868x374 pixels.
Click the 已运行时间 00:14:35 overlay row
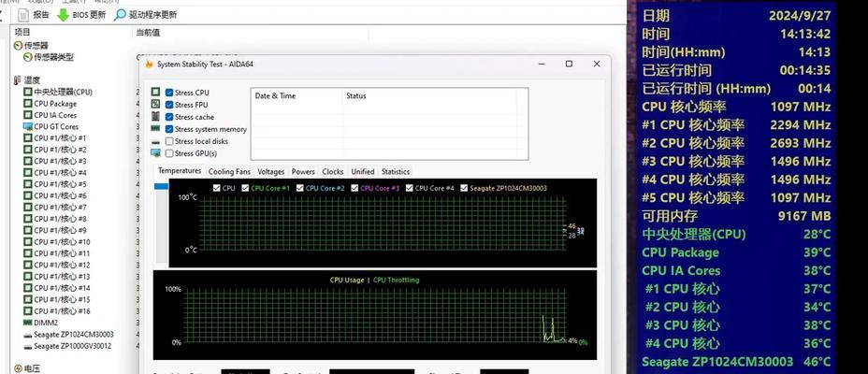pos(736,70)
